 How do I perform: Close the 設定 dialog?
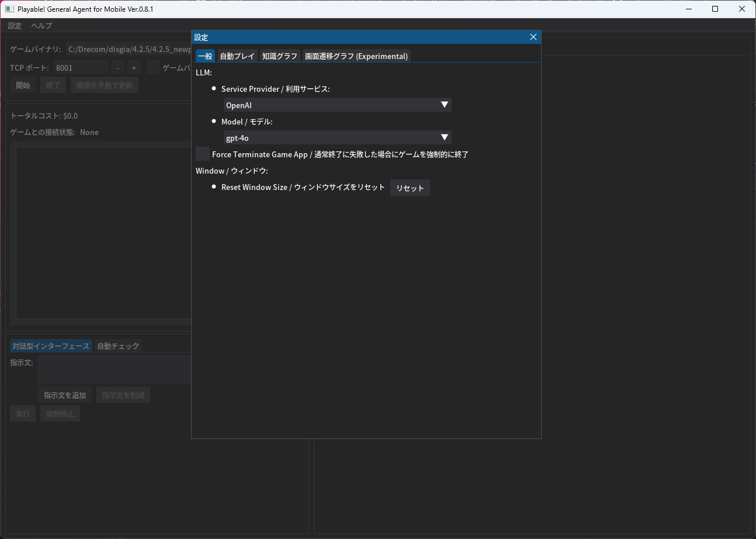[x=533, y=37]
